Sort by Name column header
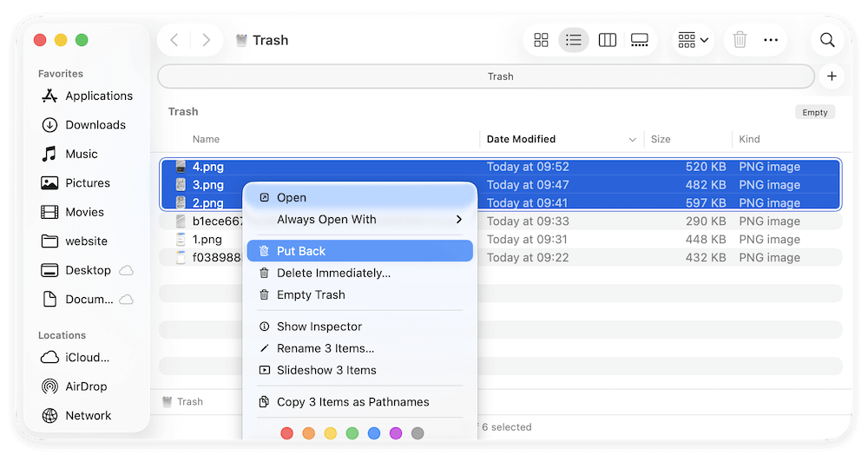Screen dimensions: 868x456 click(x=206, y=139)
